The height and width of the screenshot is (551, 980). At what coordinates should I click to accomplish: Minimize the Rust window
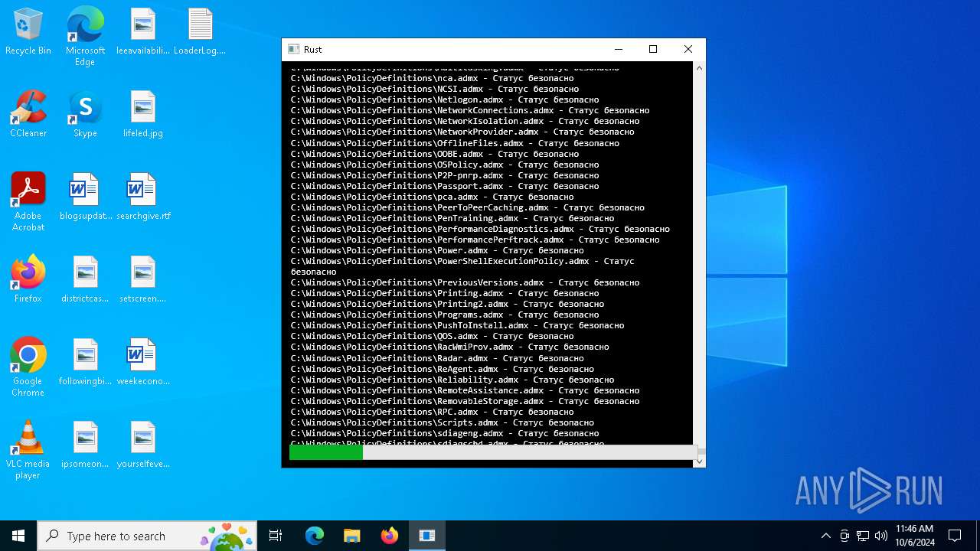pos(618,49)
